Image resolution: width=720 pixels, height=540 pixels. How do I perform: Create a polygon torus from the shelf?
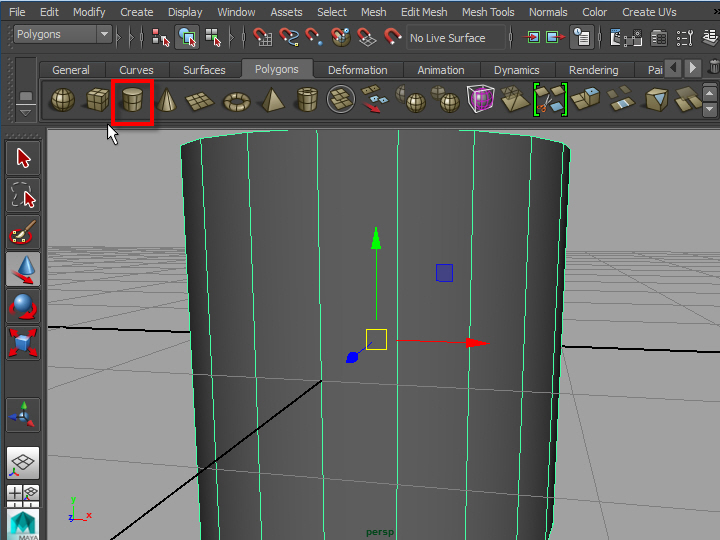click(x=237, y=101)
